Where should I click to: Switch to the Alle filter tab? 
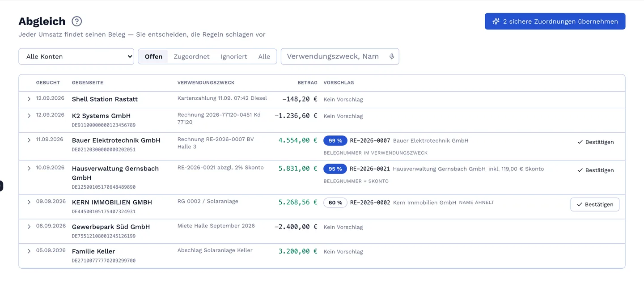click(264, 56)
